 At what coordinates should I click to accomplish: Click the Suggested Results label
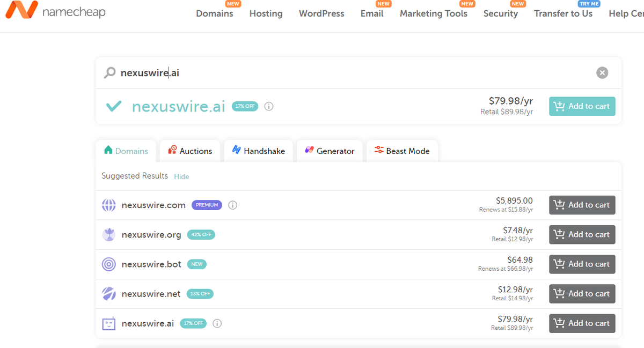[135, 176]
